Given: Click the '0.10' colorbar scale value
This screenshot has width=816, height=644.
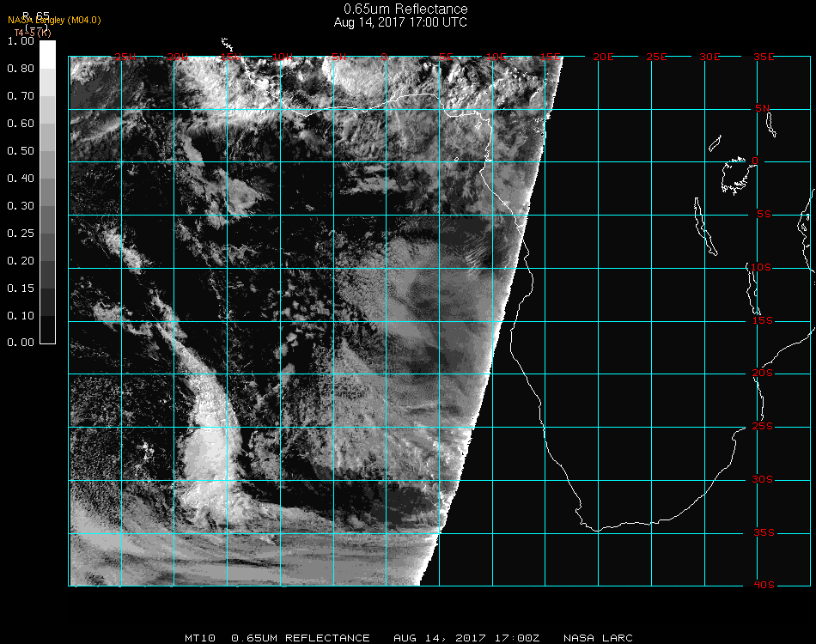Looking at the screenshot, I should [21, 316].
